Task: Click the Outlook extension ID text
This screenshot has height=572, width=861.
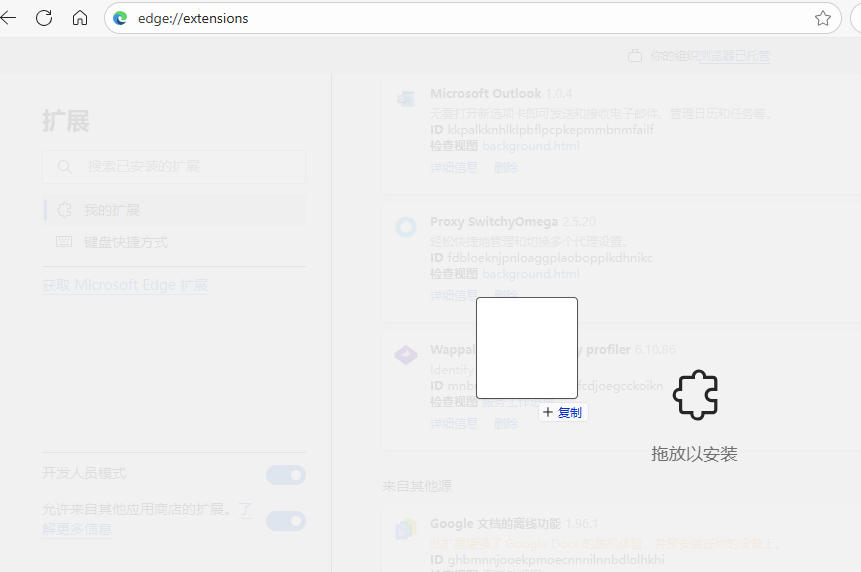Action: point(550,130)
